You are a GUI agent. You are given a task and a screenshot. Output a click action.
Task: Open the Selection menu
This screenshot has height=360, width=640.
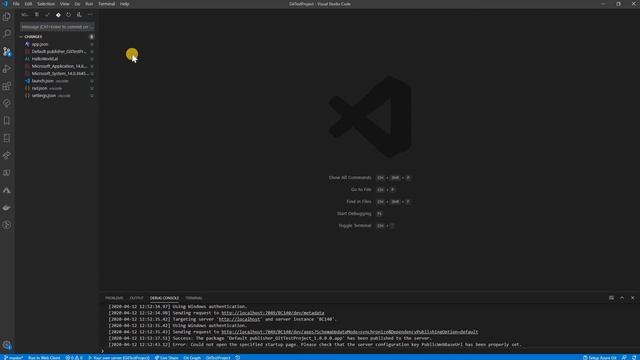coord(46,4)
